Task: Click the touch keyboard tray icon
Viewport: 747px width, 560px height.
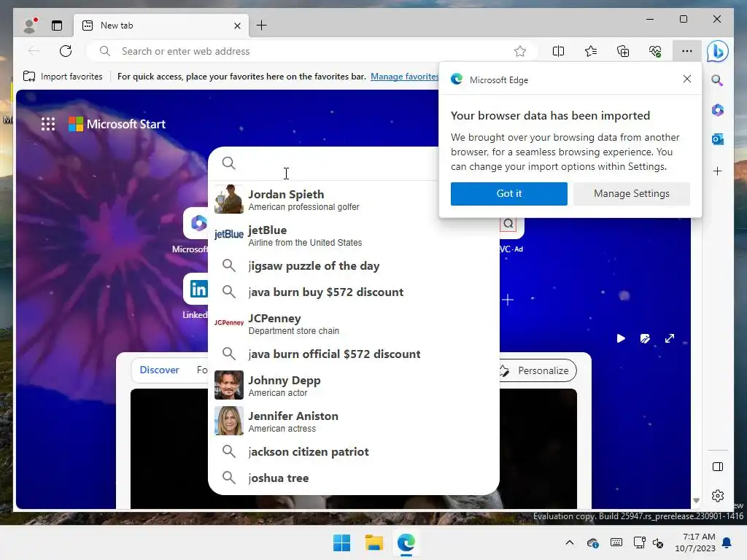Action: (x=616, y=542)
